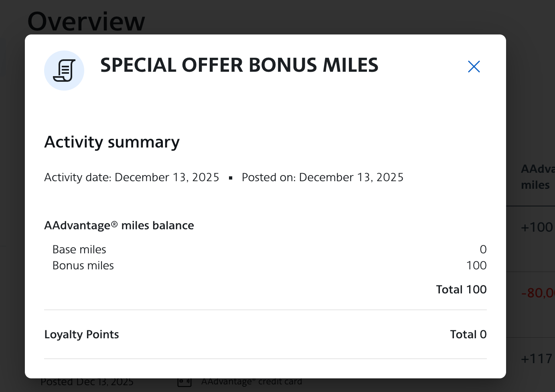
Task: Click the Bonus miles value of 100
Action: pos(476,265)
